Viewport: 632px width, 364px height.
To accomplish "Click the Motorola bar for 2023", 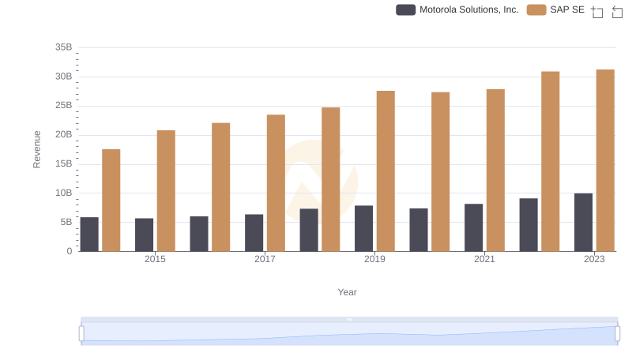I will pos(583,222).
